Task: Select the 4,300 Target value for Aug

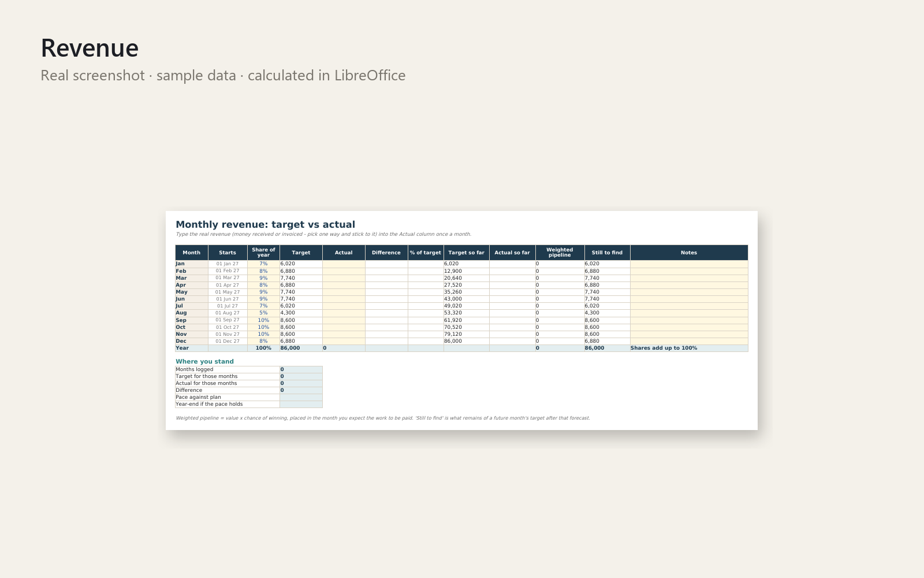Action: (x=301, y=313)
